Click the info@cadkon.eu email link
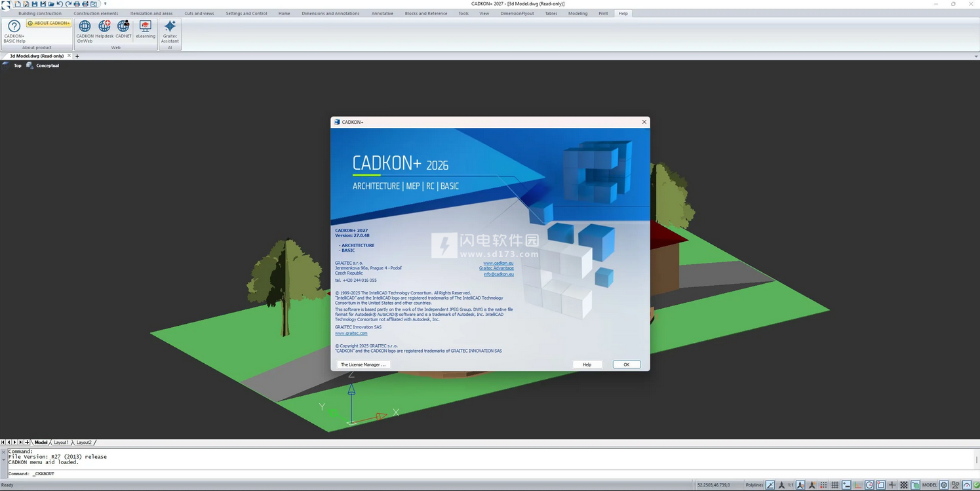The height and width of the screenshot is (491, 980). (499, 274)
